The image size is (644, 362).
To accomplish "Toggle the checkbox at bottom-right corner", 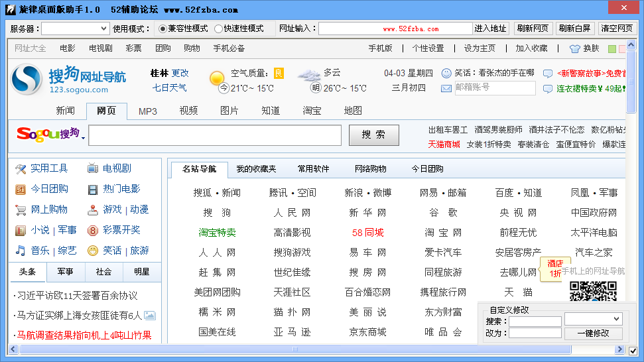I will click(633, 351).
